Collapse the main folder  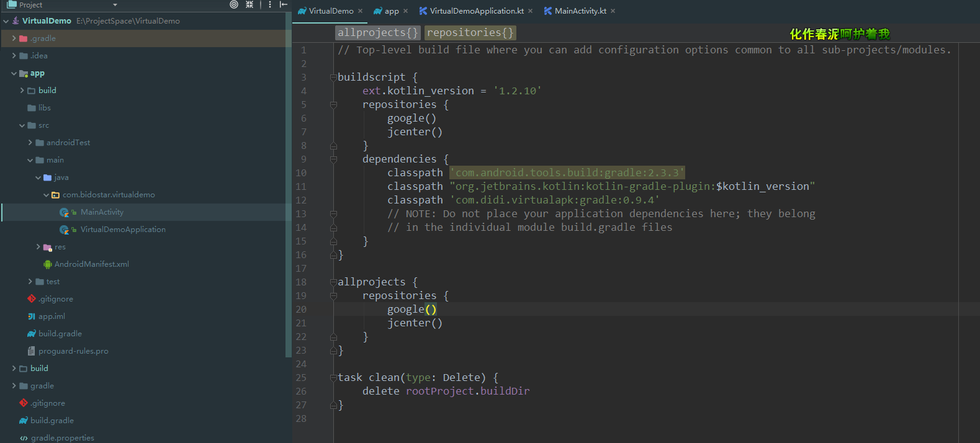[30, 160]
